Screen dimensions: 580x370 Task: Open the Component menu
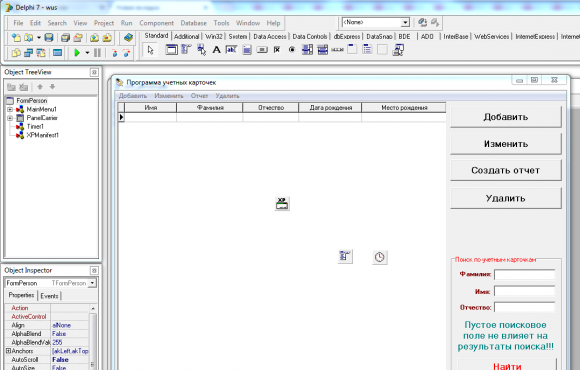tap(156, 23)
